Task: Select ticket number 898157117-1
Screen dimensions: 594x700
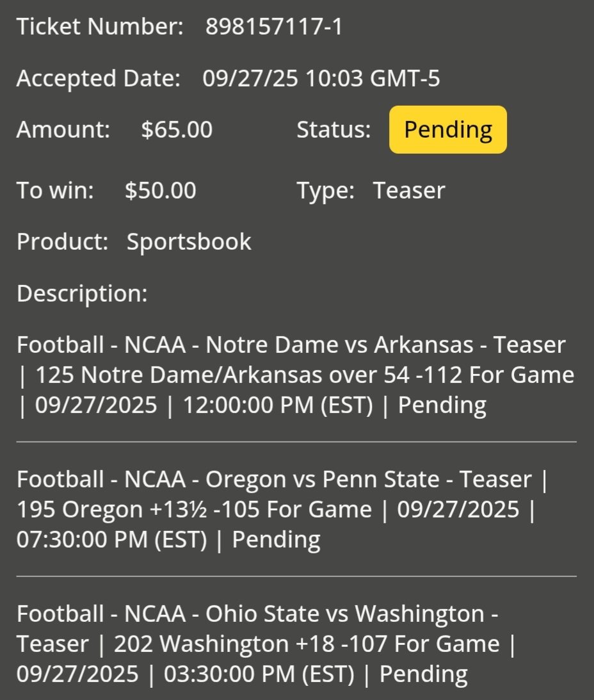Action: pos(273,26)
